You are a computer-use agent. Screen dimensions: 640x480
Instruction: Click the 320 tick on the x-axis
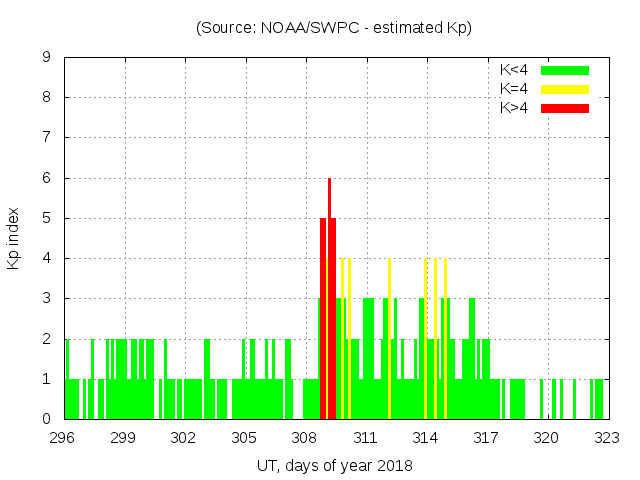(x=546, y=438)
